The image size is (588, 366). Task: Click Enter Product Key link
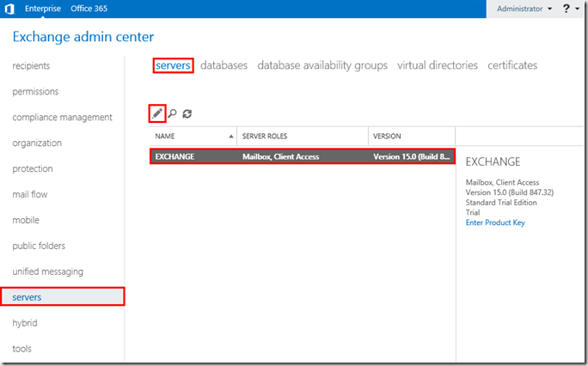point(495,223)
